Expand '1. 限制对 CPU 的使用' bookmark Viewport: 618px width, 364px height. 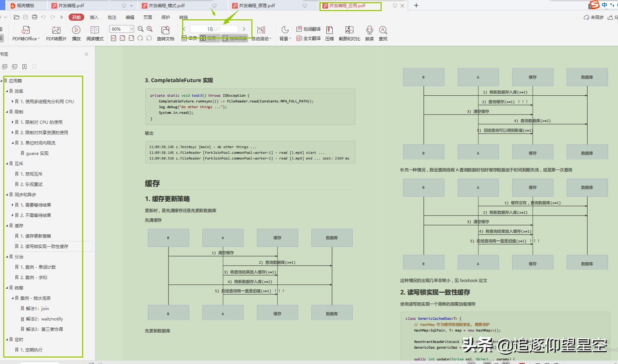12,122
